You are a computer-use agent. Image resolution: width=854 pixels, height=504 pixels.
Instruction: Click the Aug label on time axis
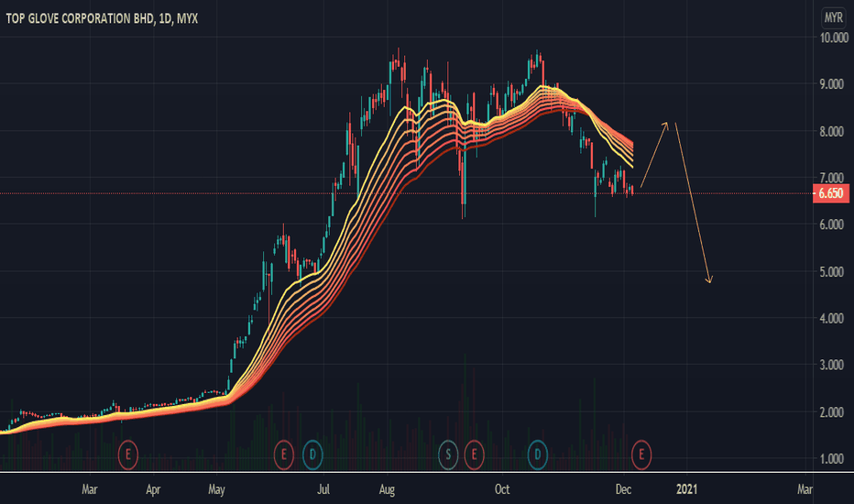coord(387,489)
